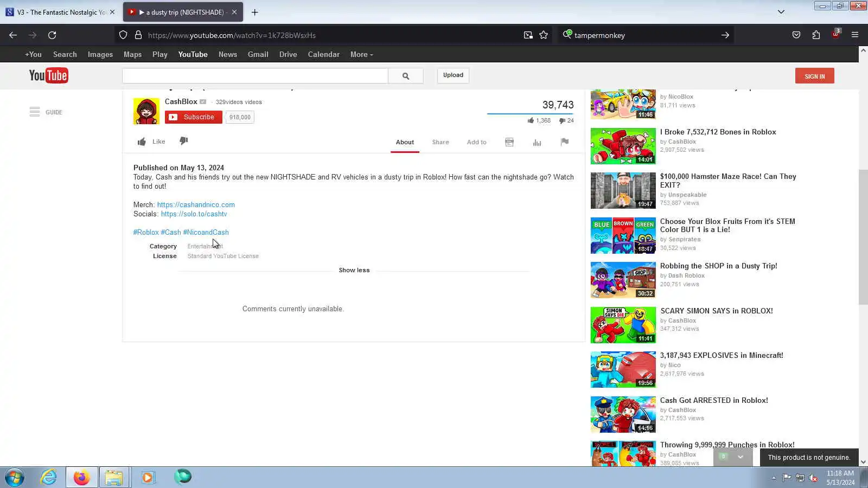Image resolution: width=868 pixels, height=488 pixels.
Task: Open the tracking protection shield icon
Action: pyautogui.click(x=123, y=35)
